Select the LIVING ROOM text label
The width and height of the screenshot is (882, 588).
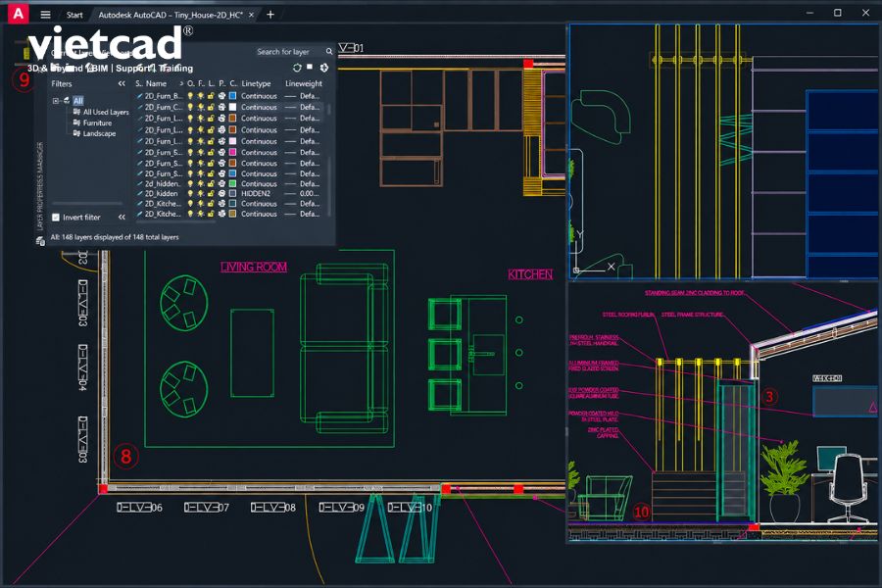(254, 267)
